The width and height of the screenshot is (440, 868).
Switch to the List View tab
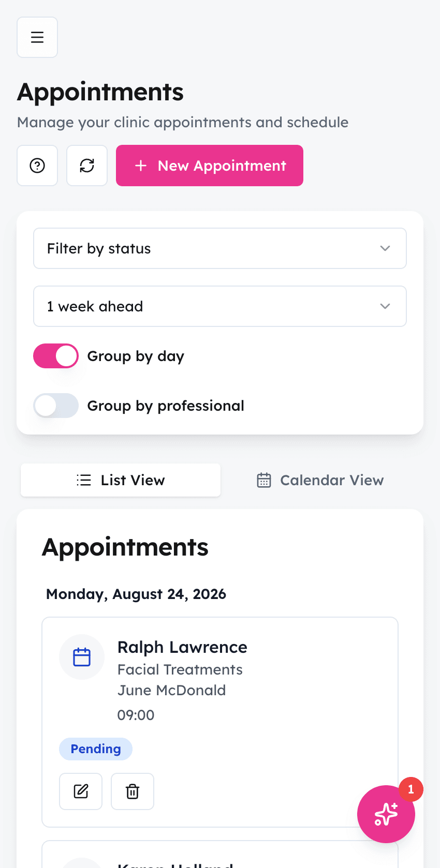121,480
